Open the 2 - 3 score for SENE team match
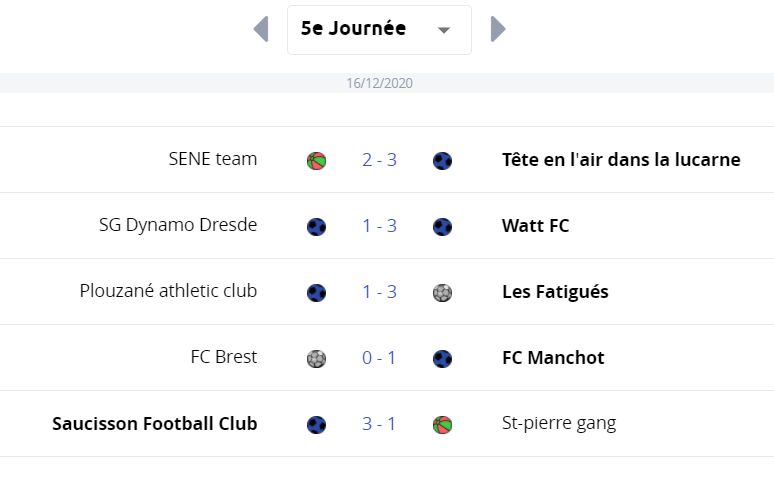774x495 pixels. (379, 160)
